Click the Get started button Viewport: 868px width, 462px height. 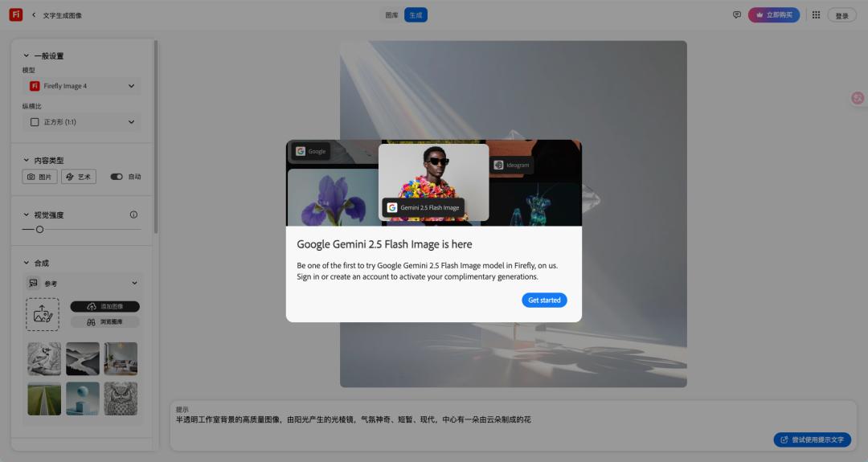(544, 300)
